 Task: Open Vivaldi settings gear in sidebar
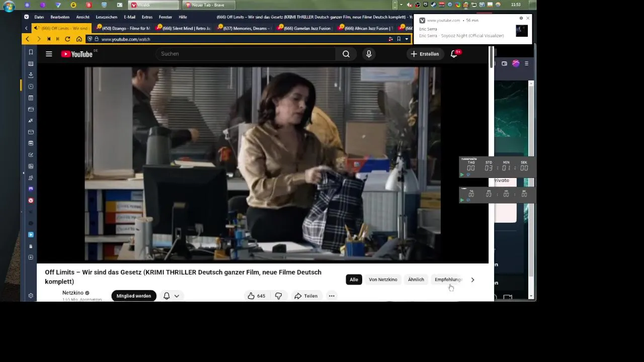point(31,296)
